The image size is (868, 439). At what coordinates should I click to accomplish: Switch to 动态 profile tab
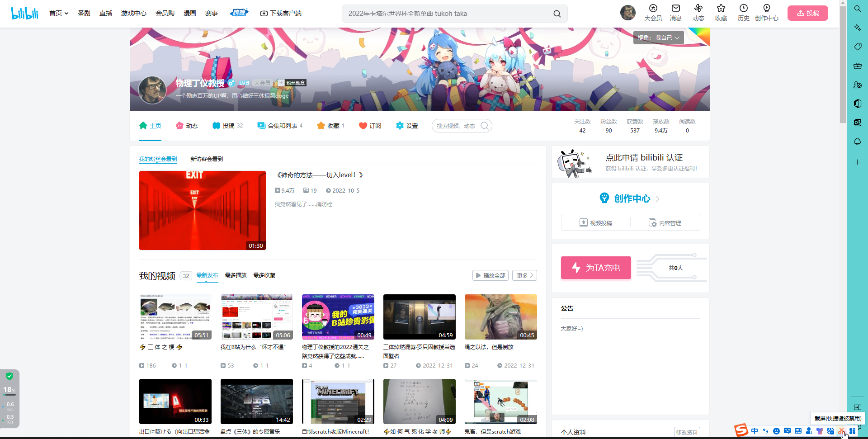[x=187, y=126]
